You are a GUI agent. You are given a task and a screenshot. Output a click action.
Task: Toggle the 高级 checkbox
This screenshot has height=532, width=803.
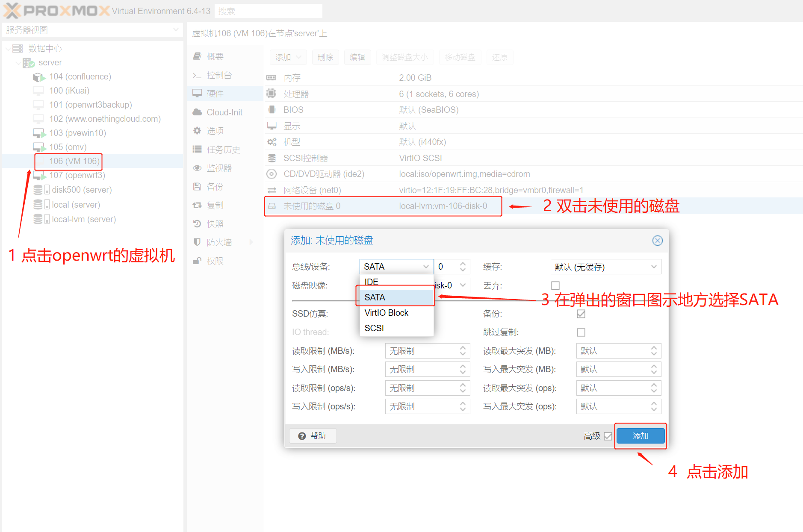click(608, 436)
